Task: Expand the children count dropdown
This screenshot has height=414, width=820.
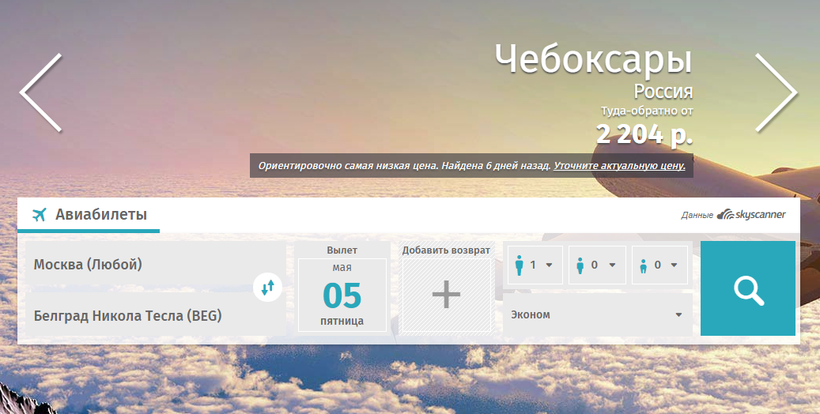Action: (x=596, y=266)
